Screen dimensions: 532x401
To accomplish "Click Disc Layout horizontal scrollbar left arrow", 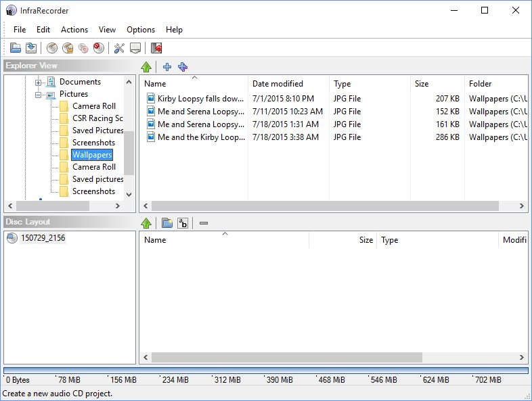I will pyautogui.click(x=146, y=357).
